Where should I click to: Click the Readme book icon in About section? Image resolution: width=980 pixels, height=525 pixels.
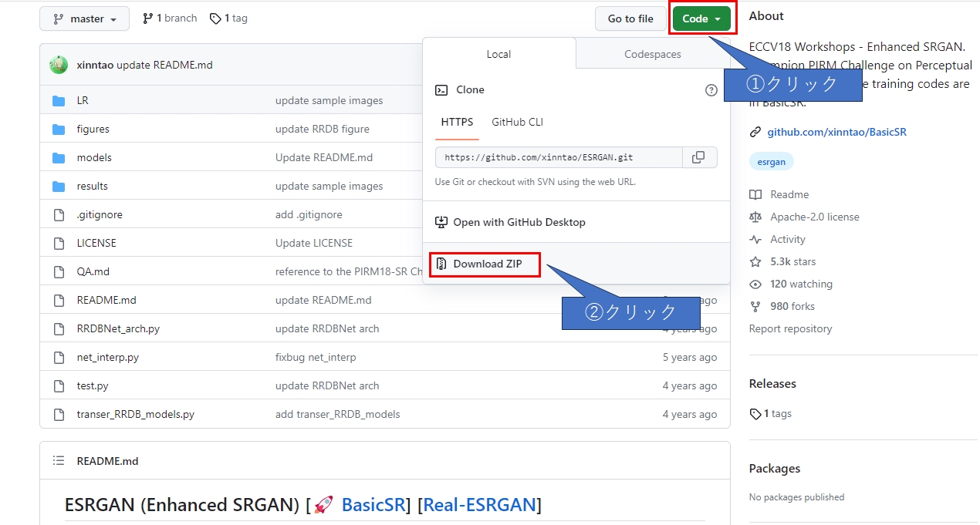pyautogui.click(x=755, y=194)
